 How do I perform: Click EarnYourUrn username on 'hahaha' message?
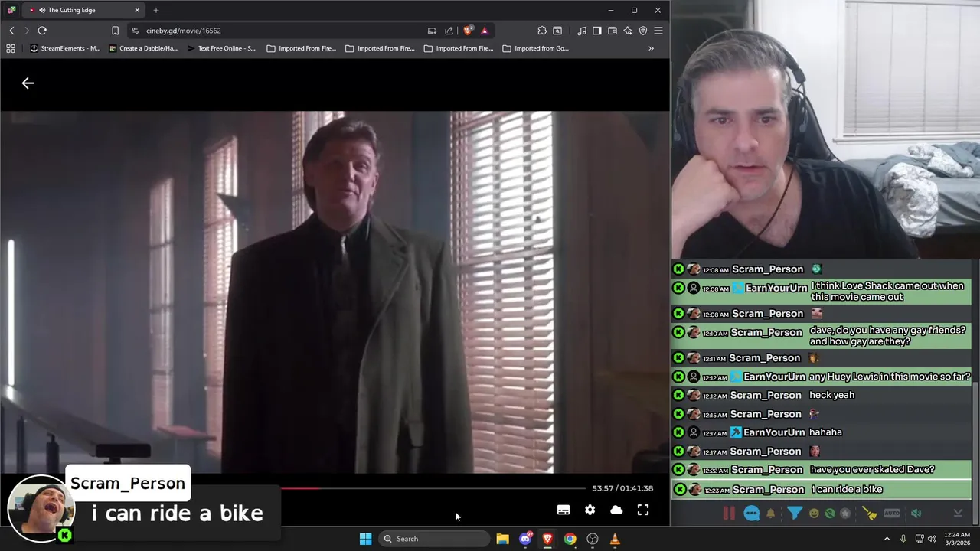click(x=774, y=432)
